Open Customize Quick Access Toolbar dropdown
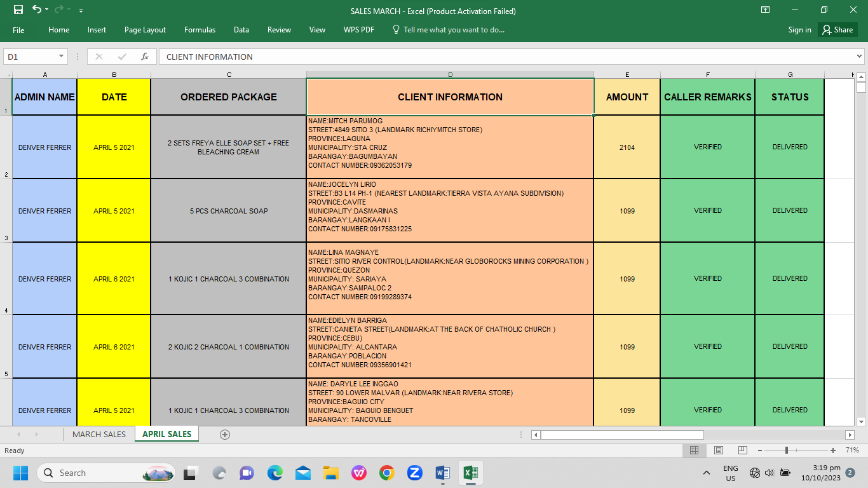 pyautogui.click(x=81, y=11)
